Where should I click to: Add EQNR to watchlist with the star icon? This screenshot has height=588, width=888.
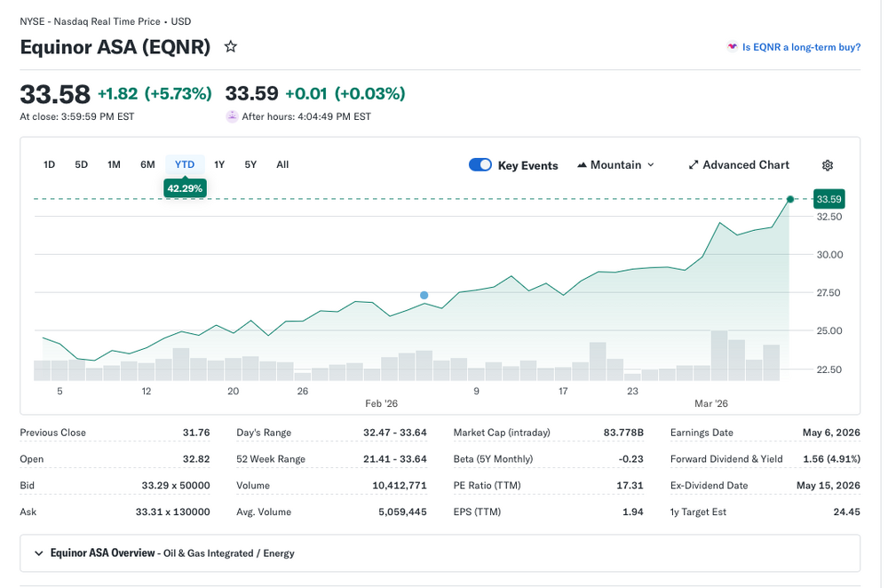pos(230,46)
